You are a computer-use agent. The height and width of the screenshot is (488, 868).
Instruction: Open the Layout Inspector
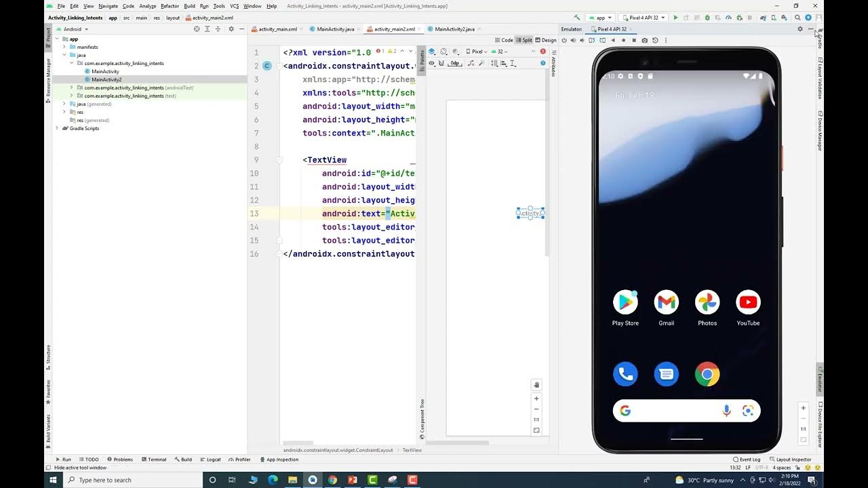click(790, 460)
